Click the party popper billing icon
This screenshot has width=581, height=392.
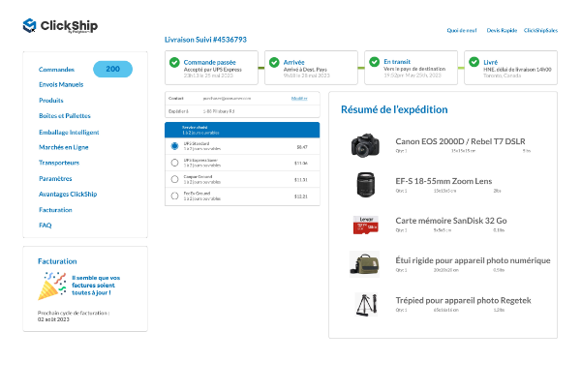tap(52, 286)
